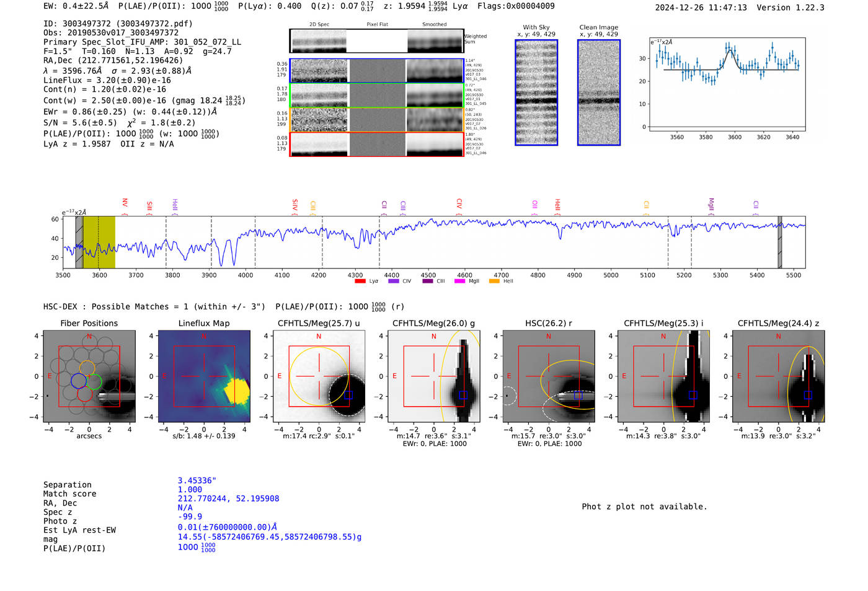The image size is (868, 591).
Task: Open the HSC(26.2) r image
Action: tap(549, 376)
